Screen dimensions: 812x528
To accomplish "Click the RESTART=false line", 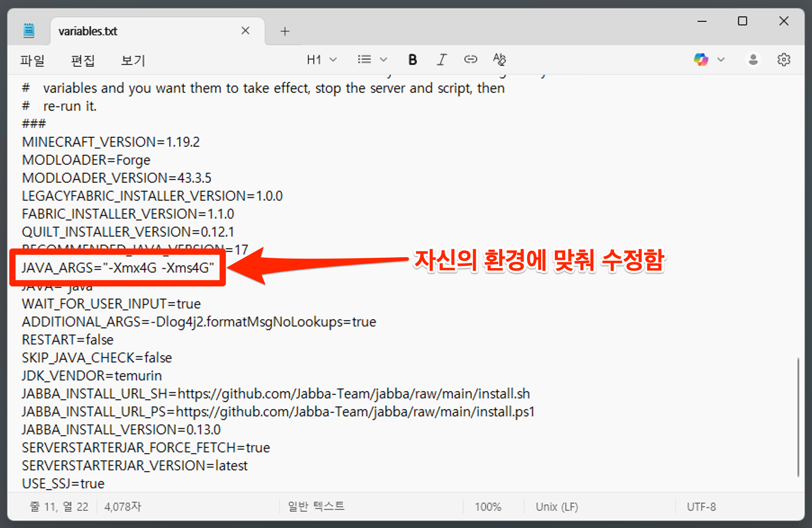I will click(x=68, y=340).
